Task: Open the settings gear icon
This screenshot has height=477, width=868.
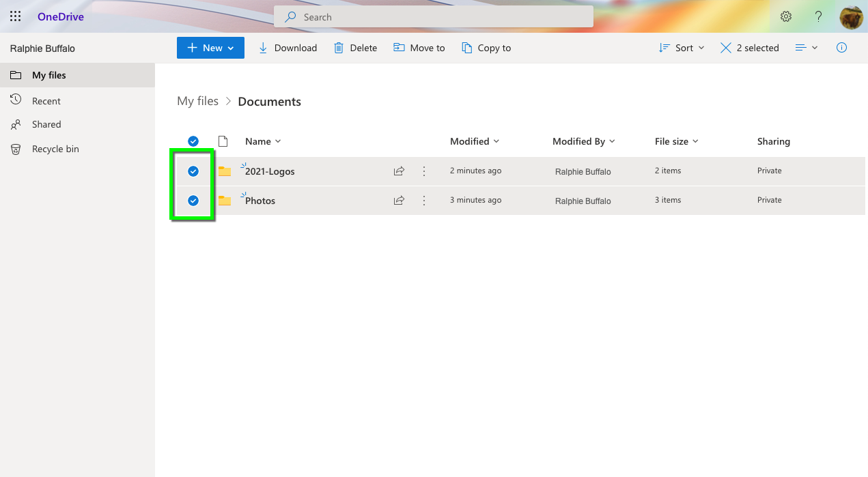Action: point(786,16)
